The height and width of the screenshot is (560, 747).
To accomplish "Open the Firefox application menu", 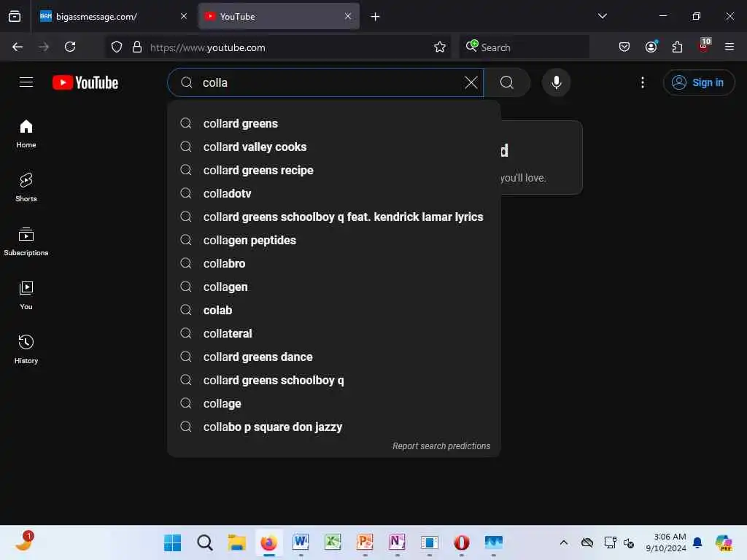I will point(729,47).
